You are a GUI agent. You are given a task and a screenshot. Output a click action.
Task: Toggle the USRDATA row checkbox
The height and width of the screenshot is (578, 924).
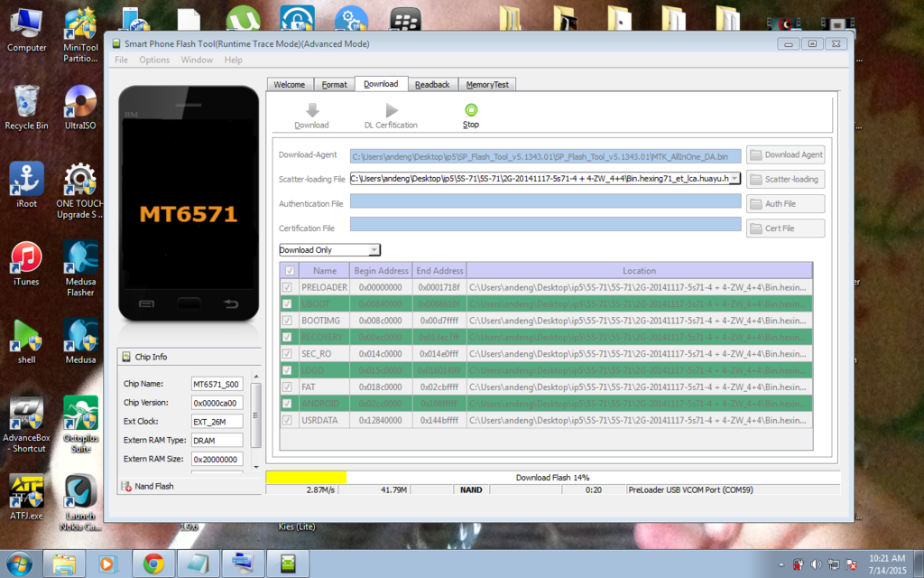[287, 420]
